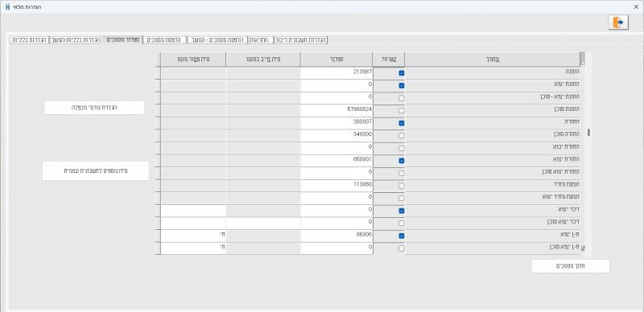Enable the החזרת יצוא סוכן checkbox
The image size is (644, 312).
402,173
